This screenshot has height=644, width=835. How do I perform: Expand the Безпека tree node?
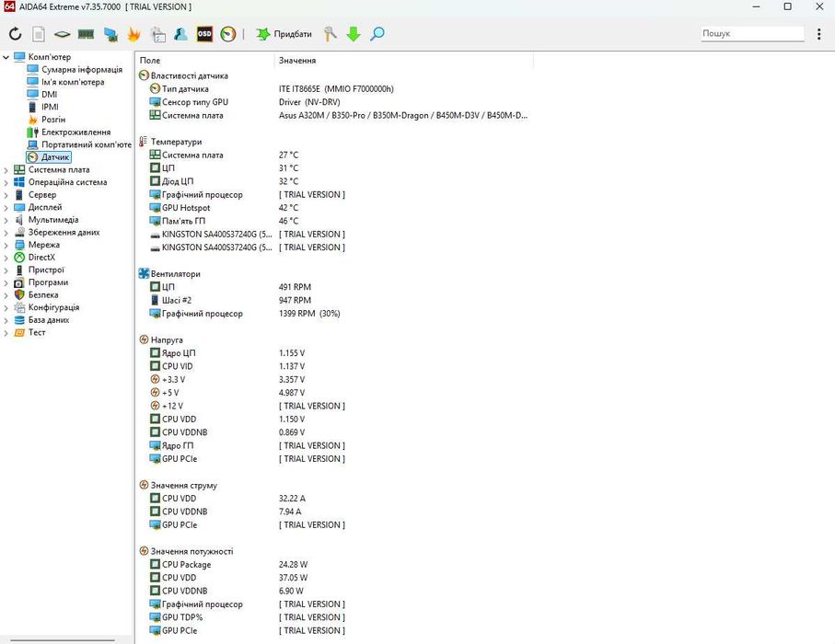6,295
